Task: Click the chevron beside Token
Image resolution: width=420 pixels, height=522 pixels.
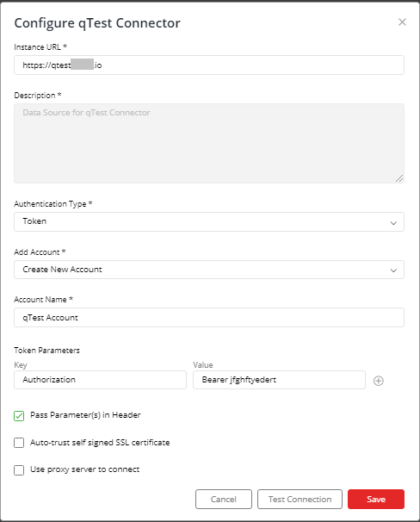Action: tap(393, 223)
